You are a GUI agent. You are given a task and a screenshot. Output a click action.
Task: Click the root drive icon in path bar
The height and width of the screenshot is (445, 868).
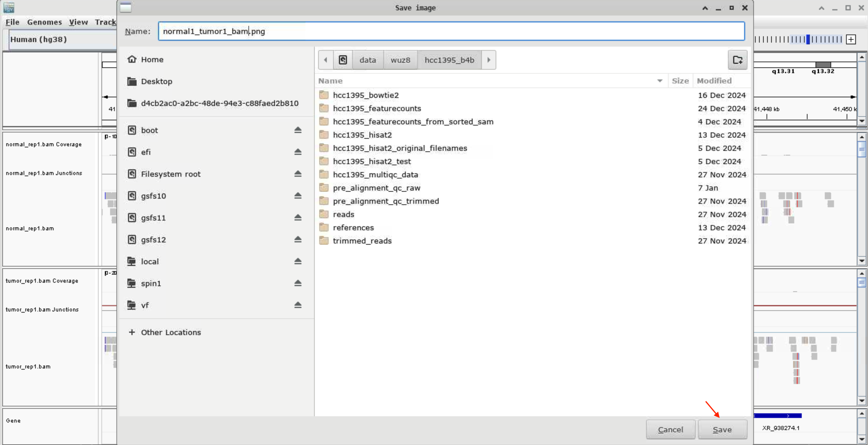coord(343,60)
